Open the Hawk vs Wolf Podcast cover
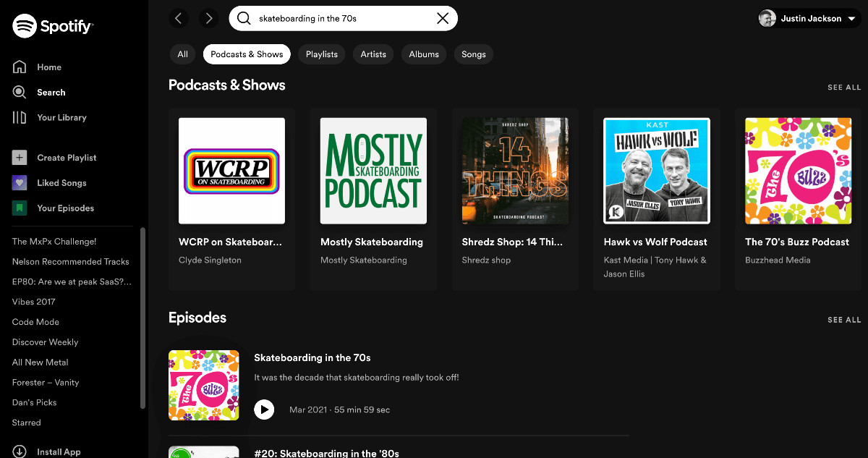This screenshot has width=868, height=458. pos(657,171)
